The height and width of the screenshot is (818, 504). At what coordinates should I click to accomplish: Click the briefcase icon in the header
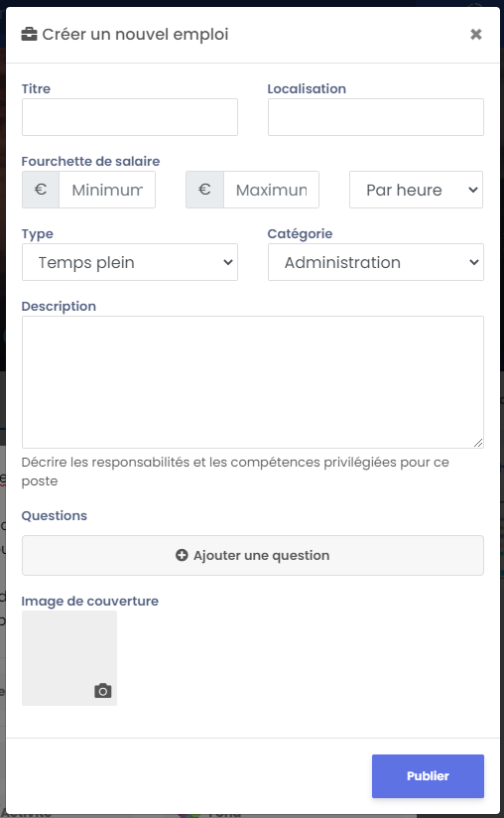[29, 35]
